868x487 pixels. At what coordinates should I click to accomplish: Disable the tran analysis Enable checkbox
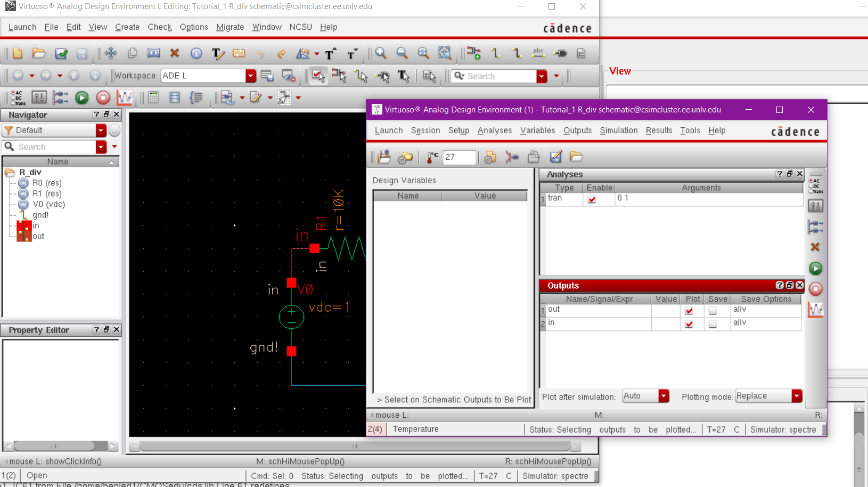(592, 199)
